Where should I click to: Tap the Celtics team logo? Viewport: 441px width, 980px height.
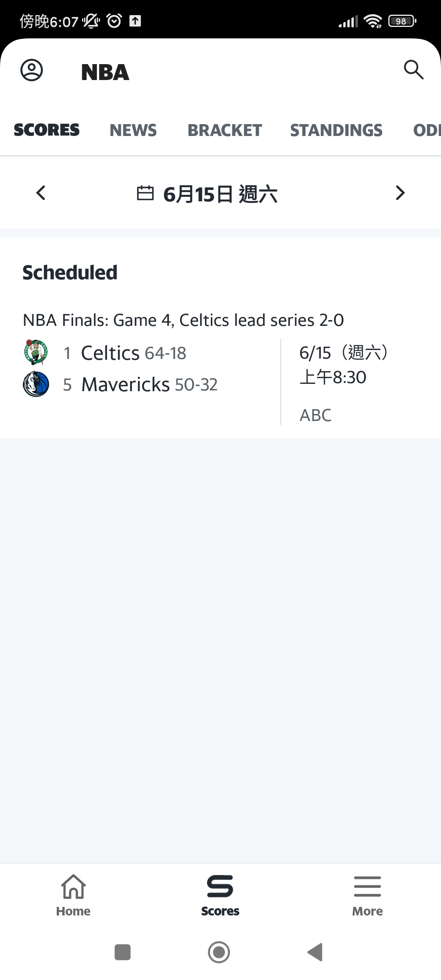point(36,352)
